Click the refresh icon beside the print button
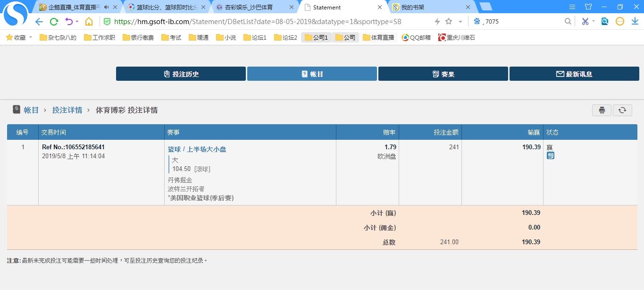The width and height of the screenshot is (644, 290). [622, 110]
